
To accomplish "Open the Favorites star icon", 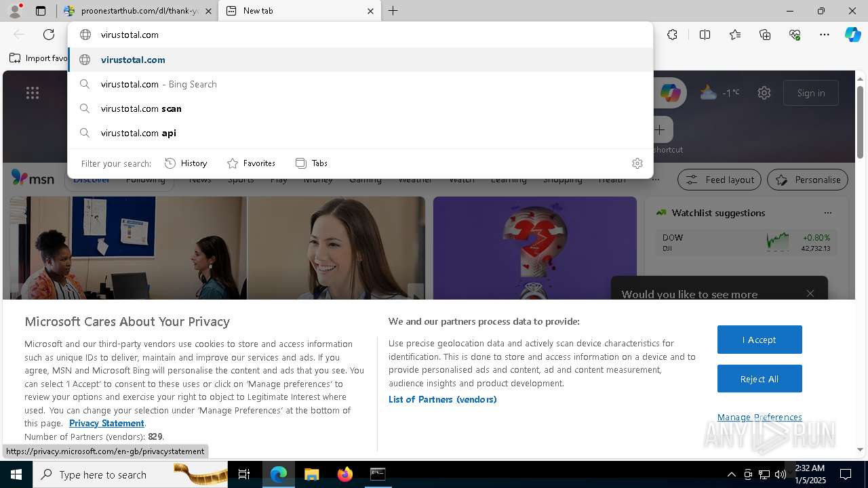I will point(735,35).
